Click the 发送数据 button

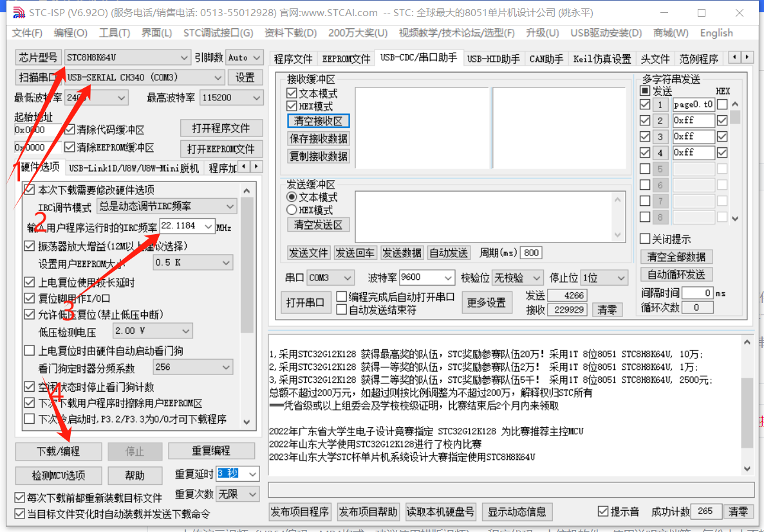[x=402, y=253]
